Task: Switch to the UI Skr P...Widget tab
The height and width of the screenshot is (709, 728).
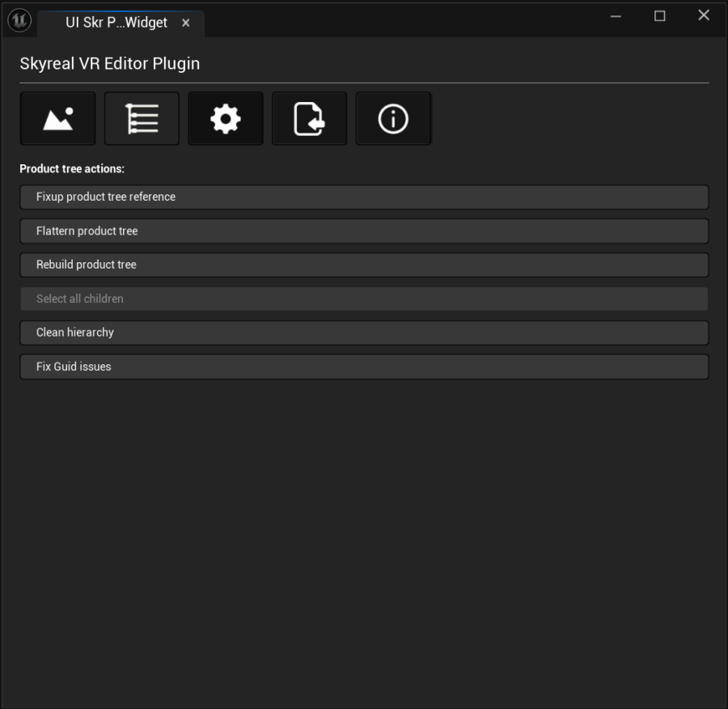Action: tap(116, 23)
